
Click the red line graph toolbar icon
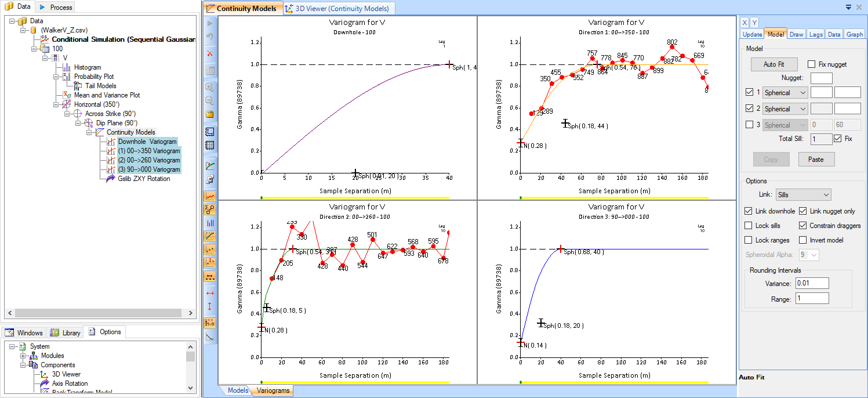tap(210, 196)
